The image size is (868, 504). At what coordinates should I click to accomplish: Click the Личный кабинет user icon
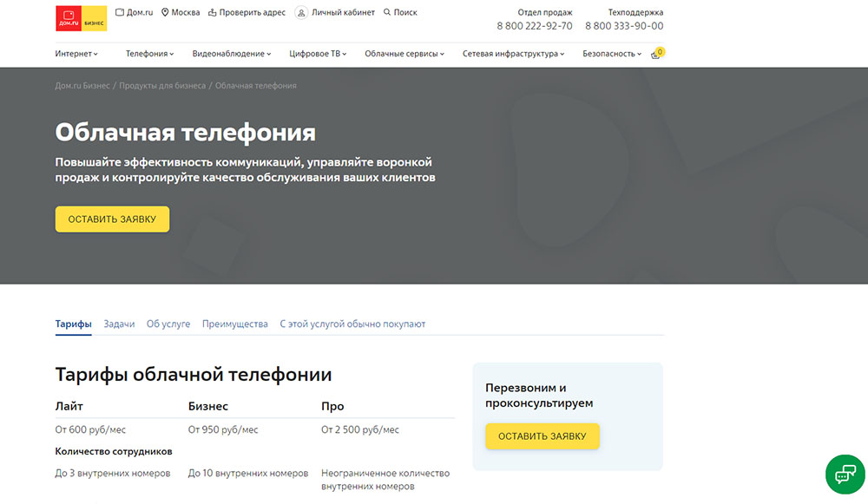[301, 13]
